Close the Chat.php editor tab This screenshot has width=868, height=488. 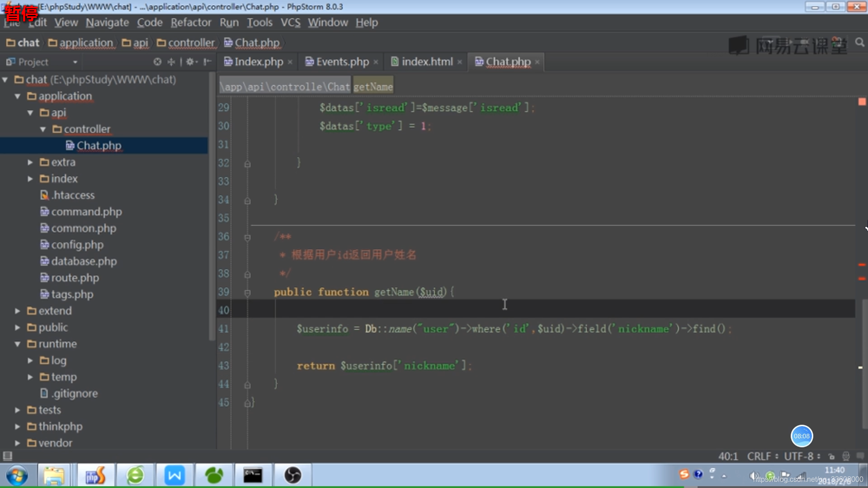[537, 62]
